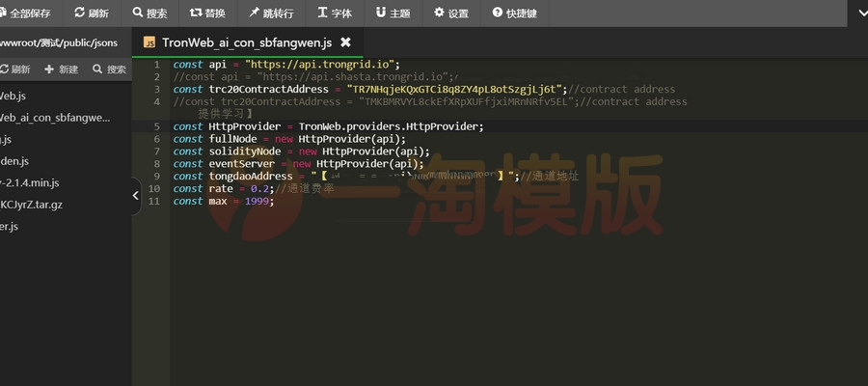Collapse the toolbar with top-right chevron
Image resolution: width=868 pixels, height=386 pixels.
(855, 13)
